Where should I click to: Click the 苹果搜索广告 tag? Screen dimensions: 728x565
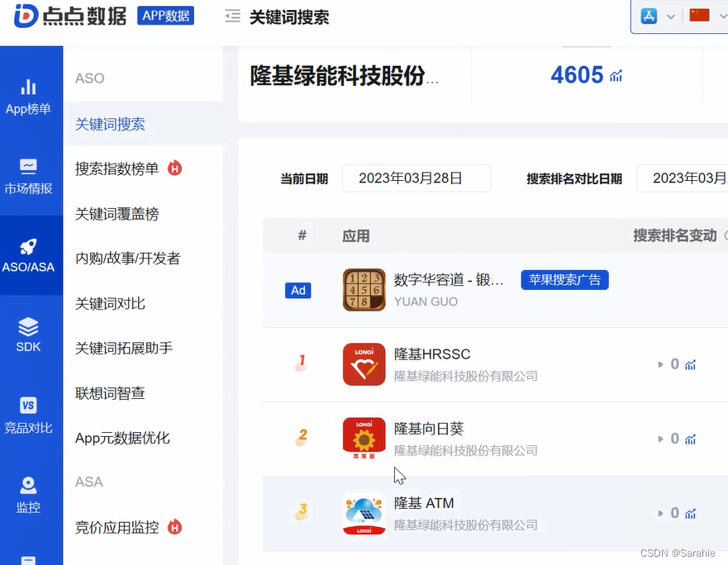click(x=564, y=280)
